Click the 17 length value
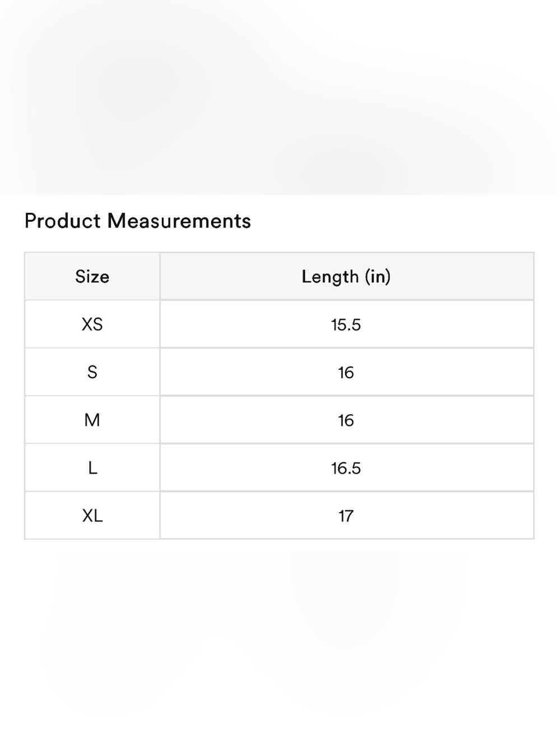This screenshot has width=560, height=747. coord(346,516)
